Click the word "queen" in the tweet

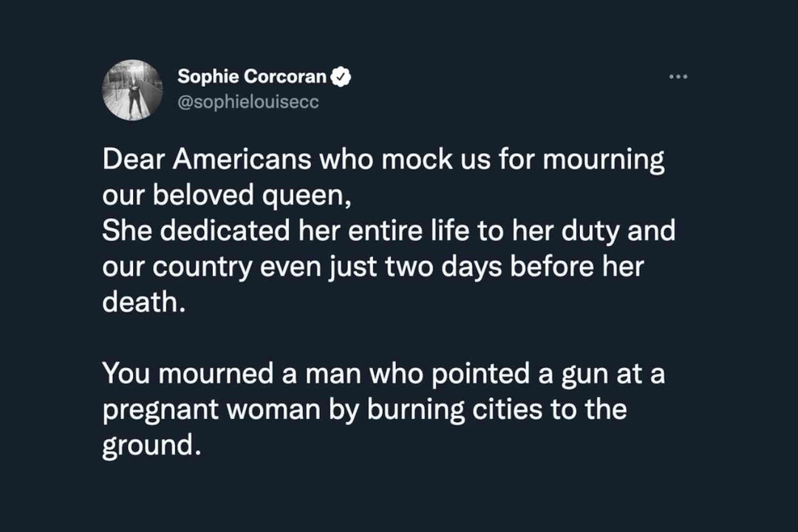pos(299,197)
